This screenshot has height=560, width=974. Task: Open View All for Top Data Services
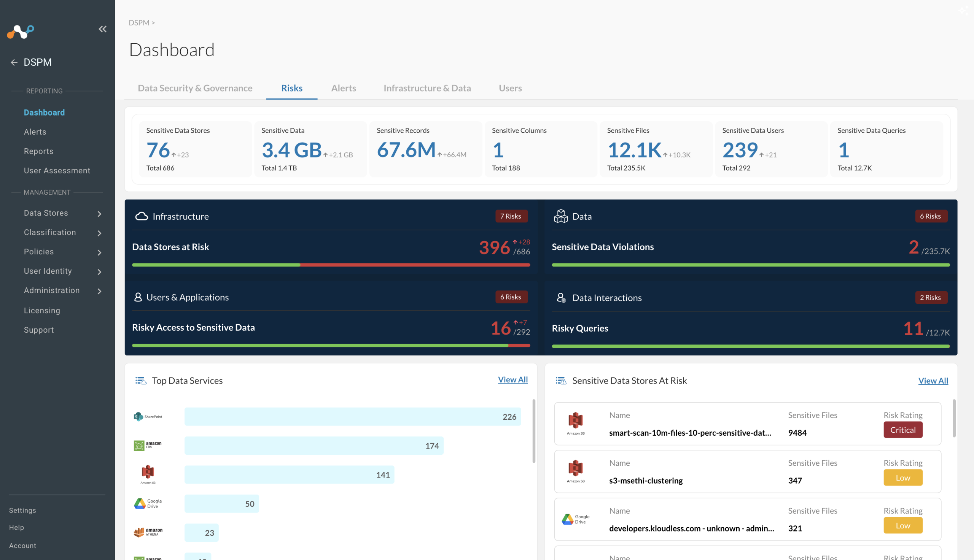(x=512, y=380)
